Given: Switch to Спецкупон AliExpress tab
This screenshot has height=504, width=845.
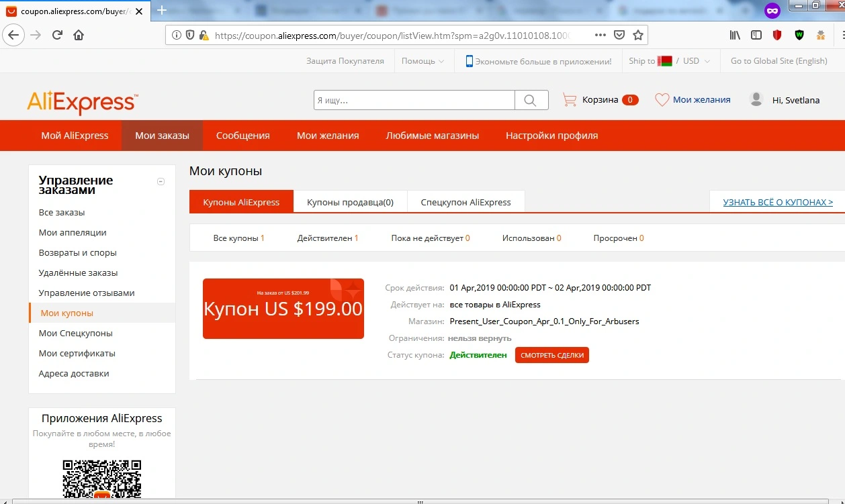Looking at the screenshot, I should click(465, 202).
